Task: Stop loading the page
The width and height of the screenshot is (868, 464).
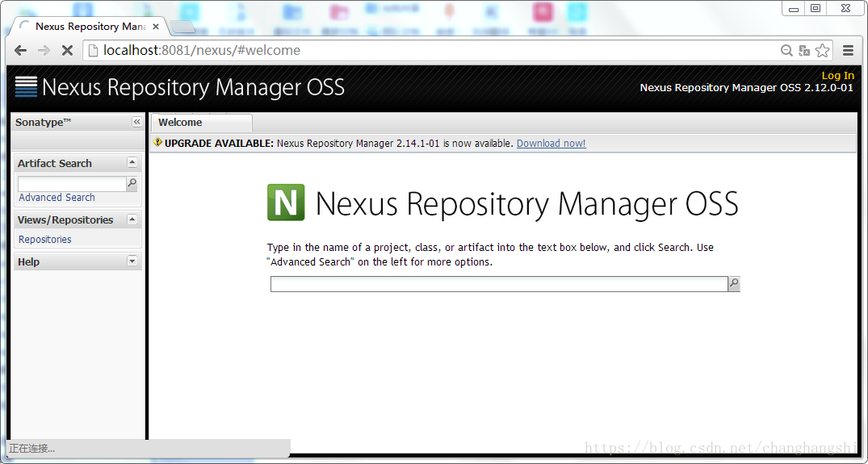Action: pyautogui.click(x=67, y=50)
